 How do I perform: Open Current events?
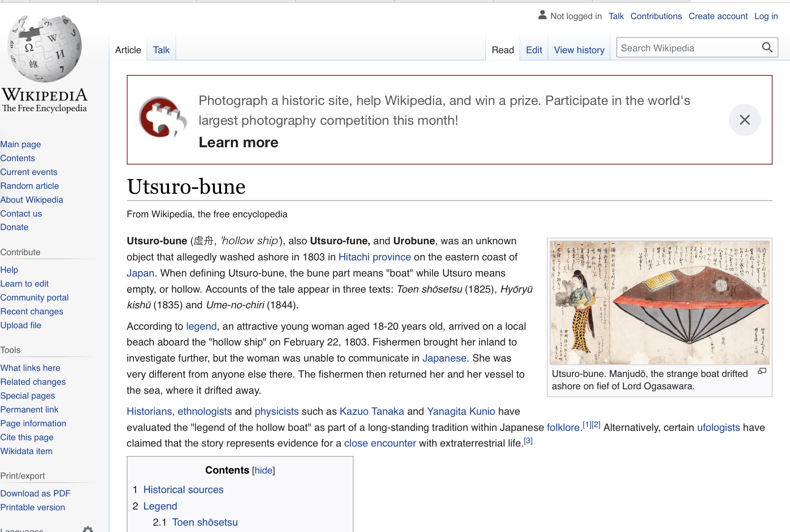(x=29, y=172)
